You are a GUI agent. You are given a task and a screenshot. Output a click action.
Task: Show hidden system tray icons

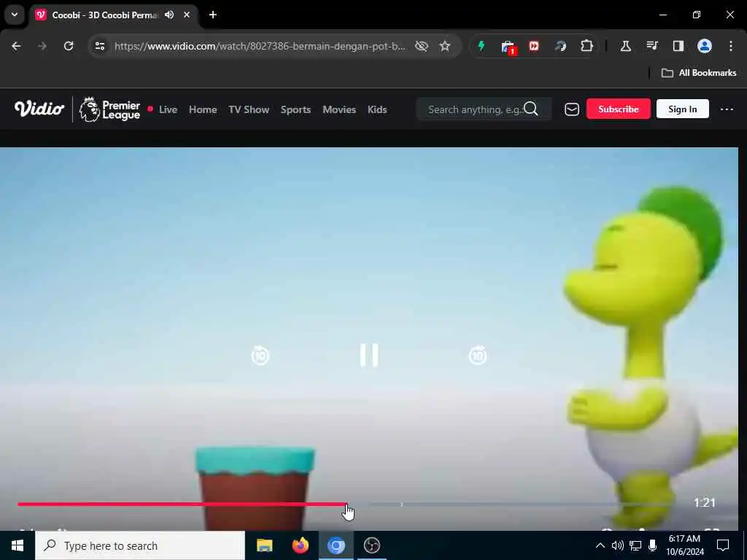point(600,545)
